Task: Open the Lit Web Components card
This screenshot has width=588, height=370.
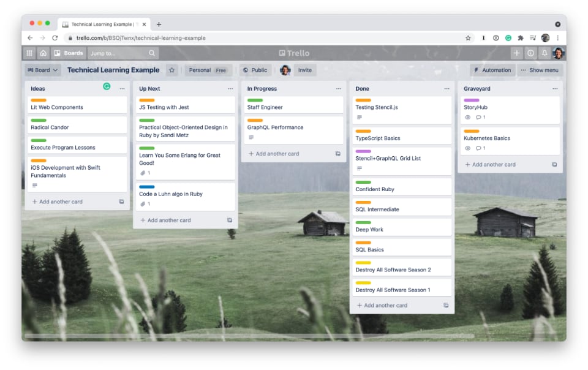Action: tap(77, 105)
